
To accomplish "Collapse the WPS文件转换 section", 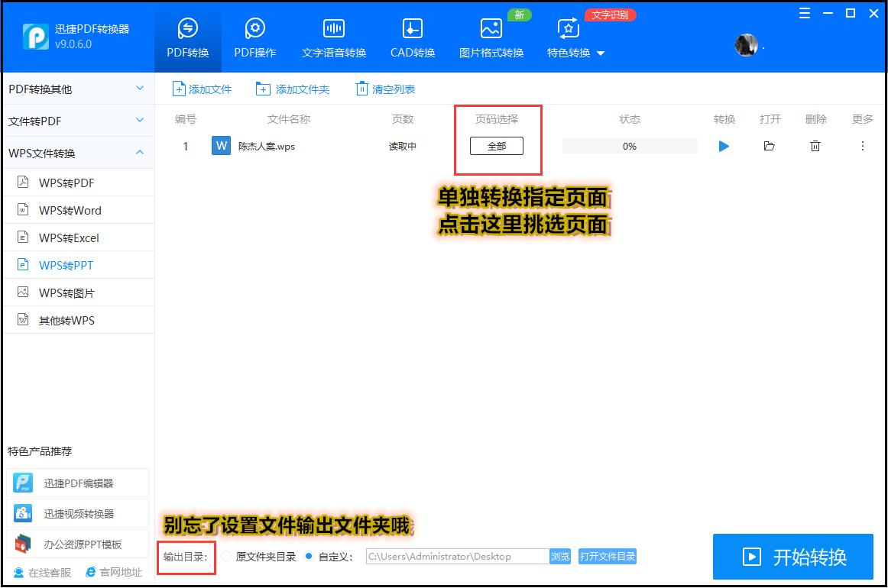I will (76, 152).
